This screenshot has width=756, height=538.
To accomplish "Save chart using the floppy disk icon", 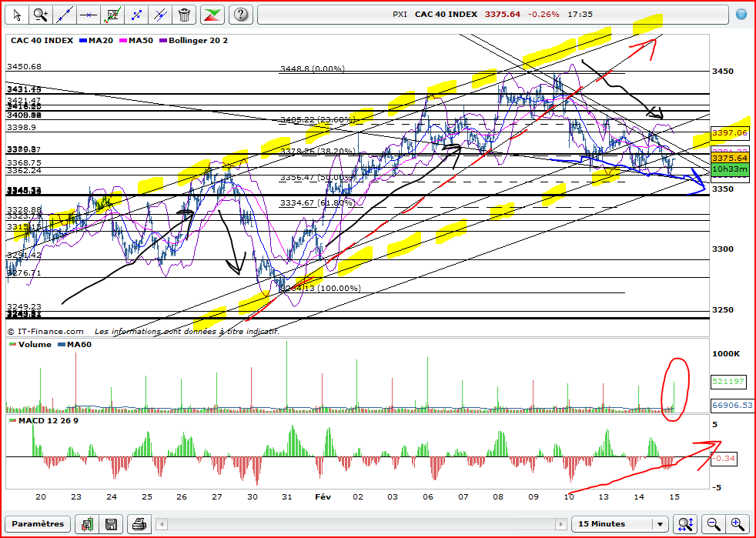I will pos(111,524).
